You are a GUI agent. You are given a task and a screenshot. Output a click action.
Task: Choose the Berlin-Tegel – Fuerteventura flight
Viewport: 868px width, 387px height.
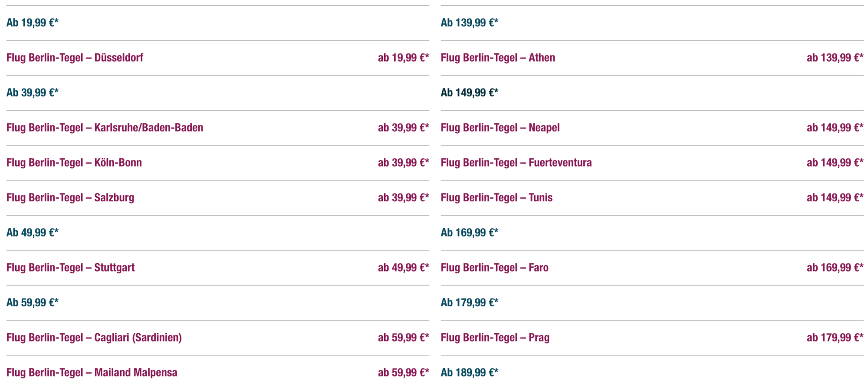516,163
